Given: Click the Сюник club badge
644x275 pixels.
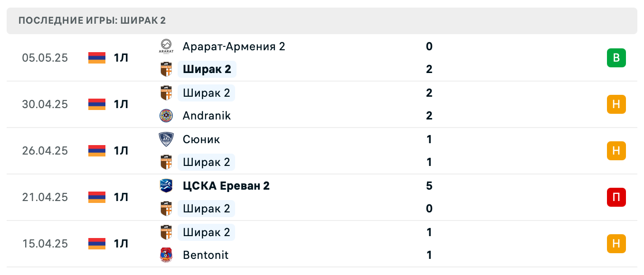Looking at the screenshot, I should tap(166, 139).
